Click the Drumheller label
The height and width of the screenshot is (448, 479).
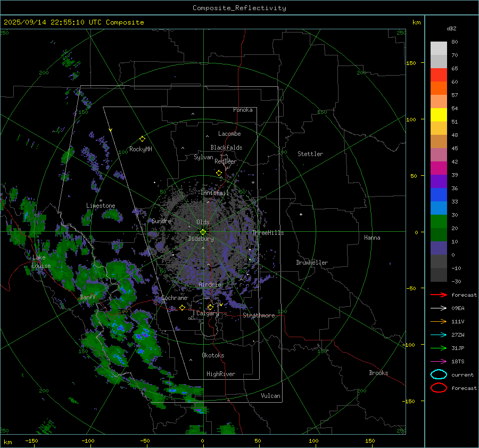[x=312, y=263]
